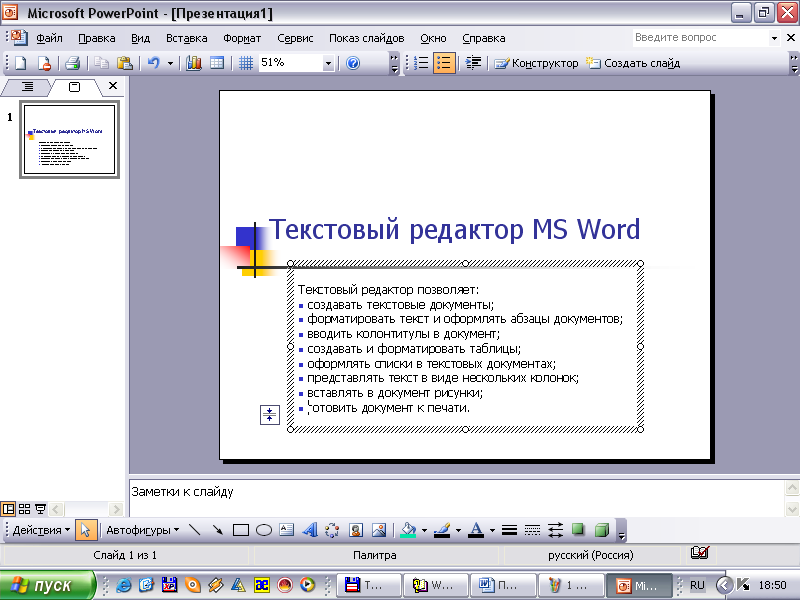Viewport: 800px width, 600px height.
Task: Toggle the highlighted bulleted list button
Action: (x=444, y=63)
